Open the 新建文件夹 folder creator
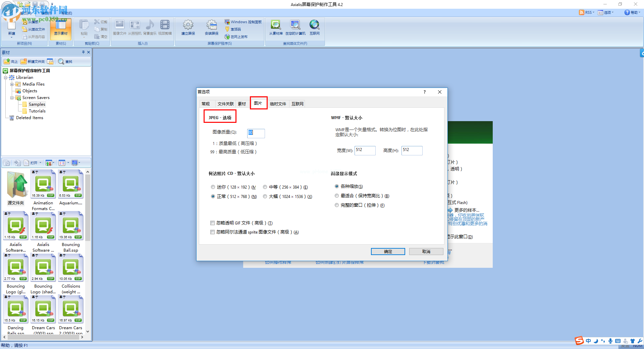 (x=33, y=61)
